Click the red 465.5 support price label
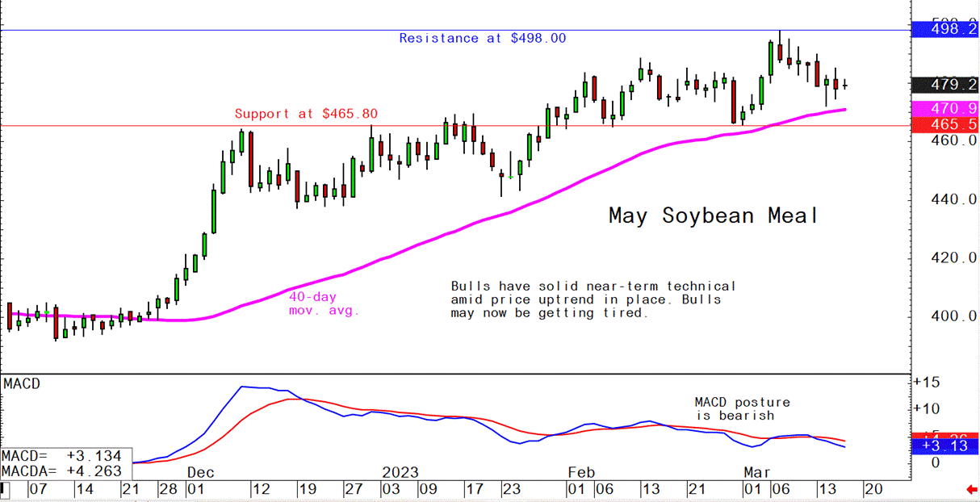980x502 pixels. (944, 123)
